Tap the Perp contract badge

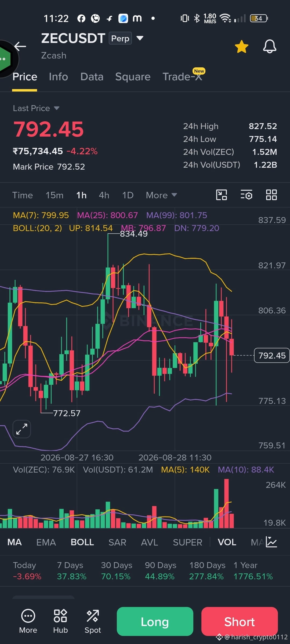[x=120, y=38]
